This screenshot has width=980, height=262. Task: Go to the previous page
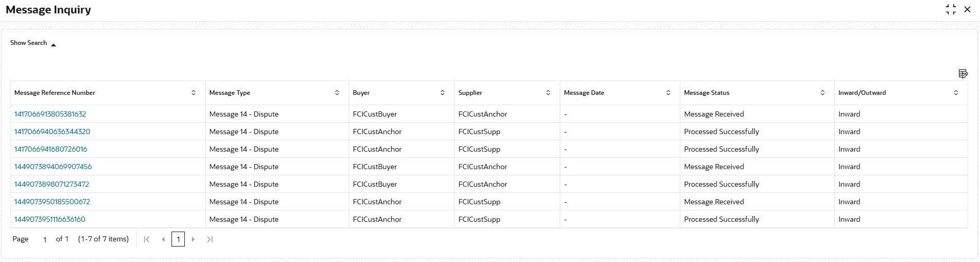point(163,239)
